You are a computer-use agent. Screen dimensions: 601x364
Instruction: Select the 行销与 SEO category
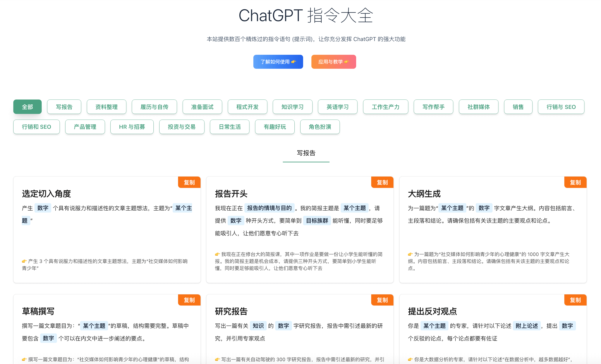[561, 107]
